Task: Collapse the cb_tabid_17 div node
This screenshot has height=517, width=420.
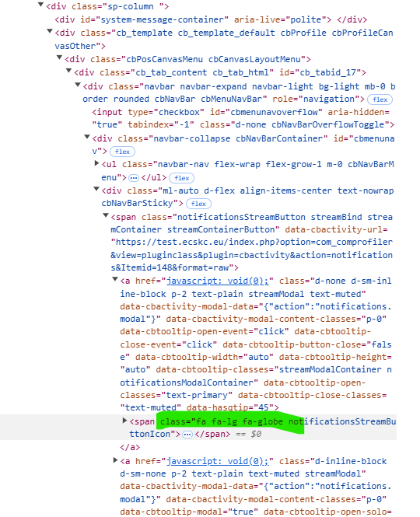Action: 69,72
